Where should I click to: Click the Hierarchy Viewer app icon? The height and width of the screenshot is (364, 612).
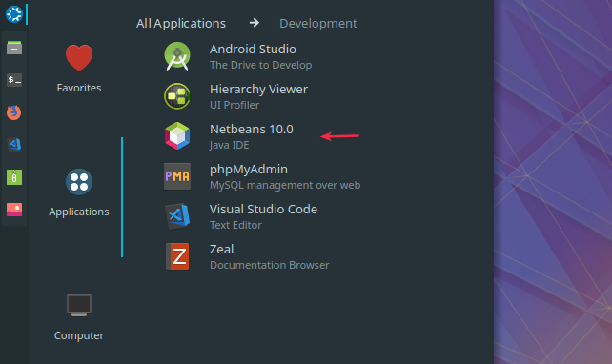(177, 96)
